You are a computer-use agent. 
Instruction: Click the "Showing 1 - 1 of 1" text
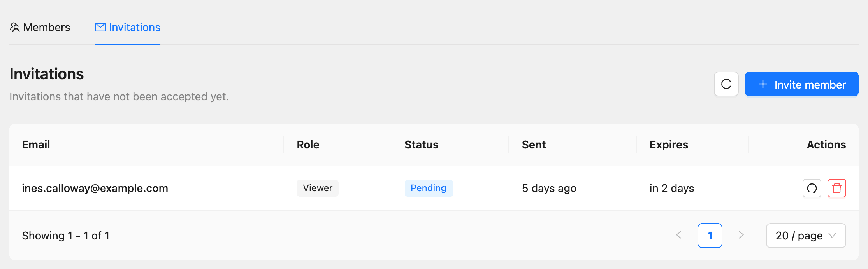coord(66,236)
